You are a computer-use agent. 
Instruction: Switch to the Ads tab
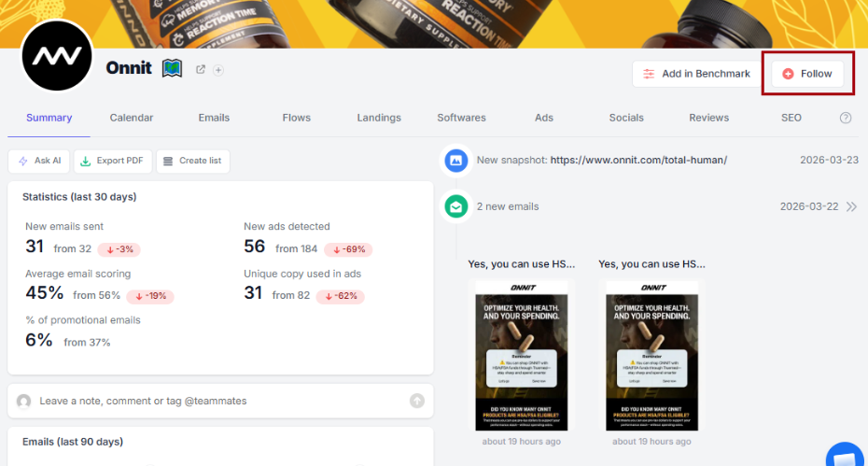543,118
